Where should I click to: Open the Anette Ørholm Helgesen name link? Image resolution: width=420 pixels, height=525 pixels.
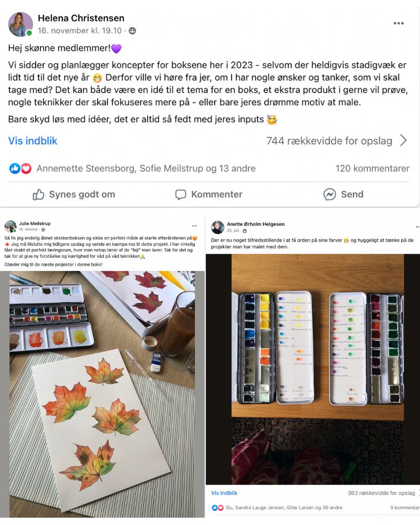click(256, 224)
